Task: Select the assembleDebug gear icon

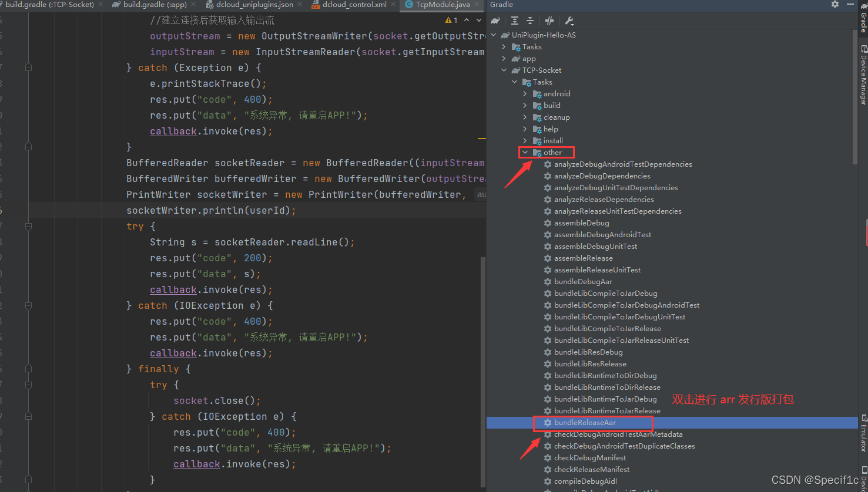Action: tap(548, 223)
